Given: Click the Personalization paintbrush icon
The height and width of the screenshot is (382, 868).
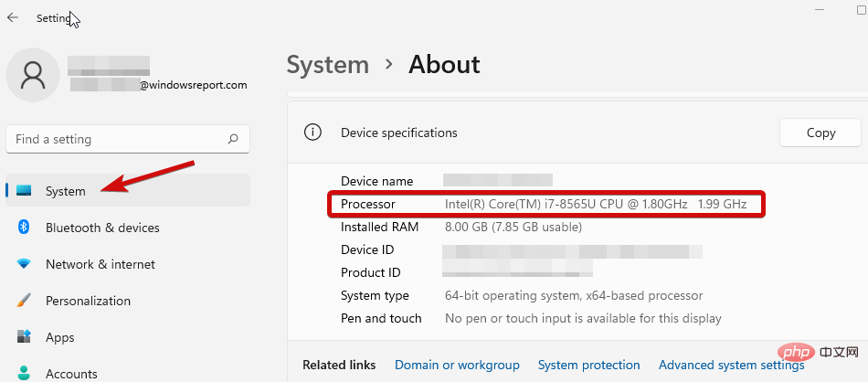Looking at the screenshot, I should [23, 301].
